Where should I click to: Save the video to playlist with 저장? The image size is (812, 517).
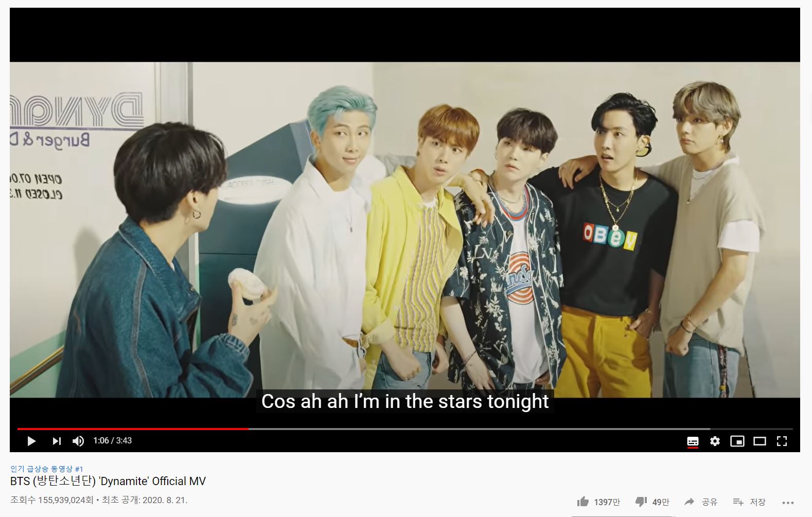(749, 502)
